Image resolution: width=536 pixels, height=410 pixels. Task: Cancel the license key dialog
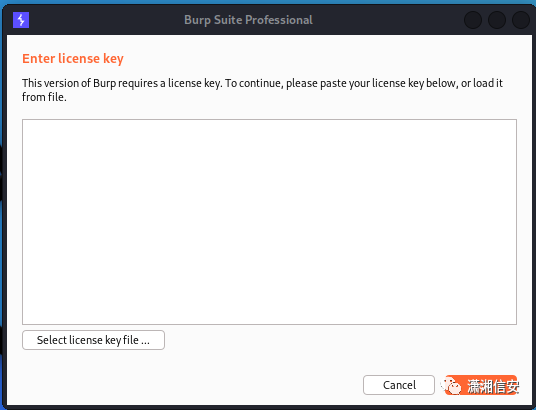tap(399, 385)
